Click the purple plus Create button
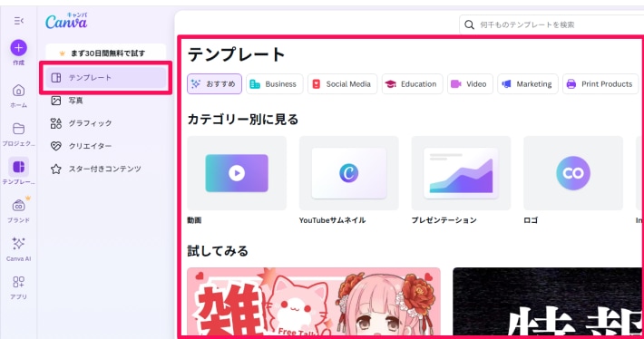This screenshot has height=339, width=644. (18, 48)
